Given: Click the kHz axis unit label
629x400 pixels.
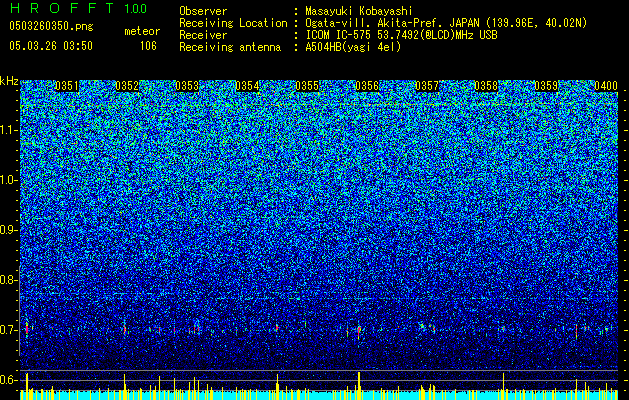Looking at the screenshot, I should [x=9, y=81].
